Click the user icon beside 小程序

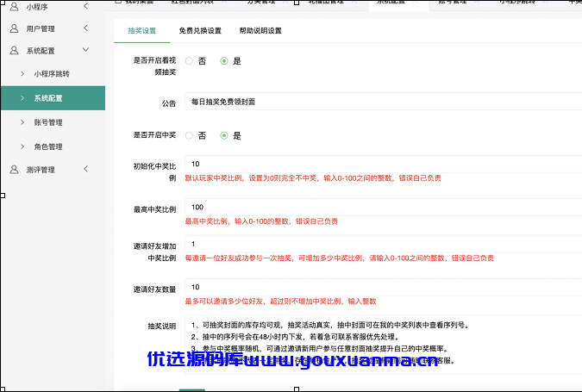14,6
